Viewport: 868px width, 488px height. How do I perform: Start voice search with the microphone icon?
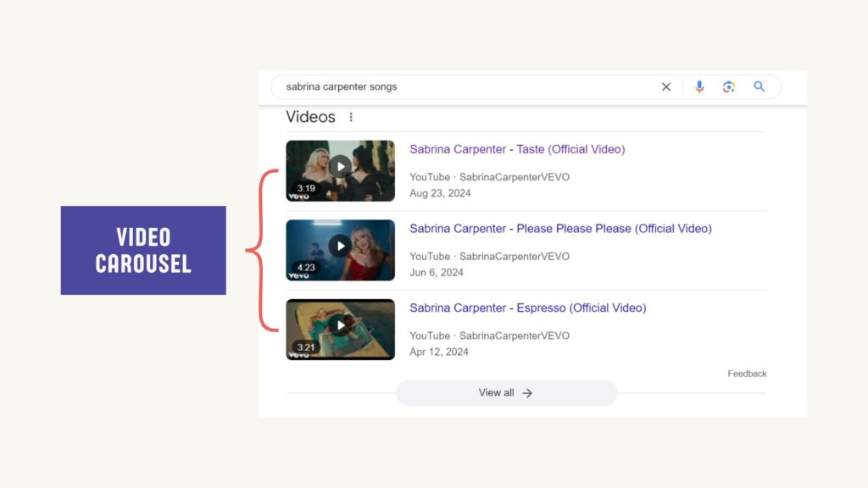(699, 87)
